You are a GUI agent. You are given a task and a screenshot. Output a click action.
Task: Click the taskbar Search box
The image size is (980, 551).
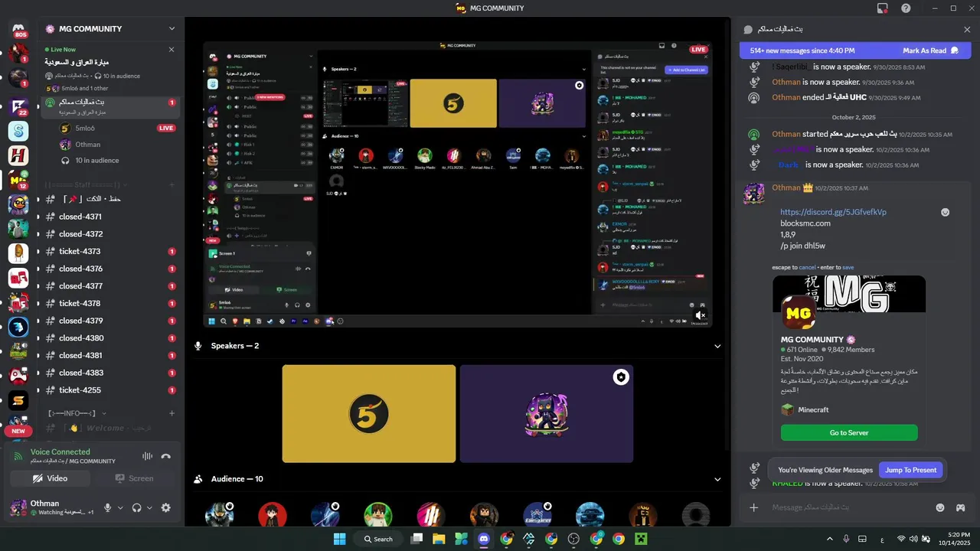click(380, 539)
